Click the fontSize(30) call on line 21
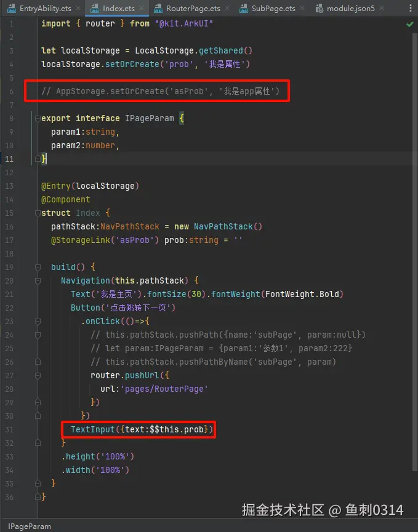This screenshot has height=532, width=418. pyautogui.click(x=176, y=294)
